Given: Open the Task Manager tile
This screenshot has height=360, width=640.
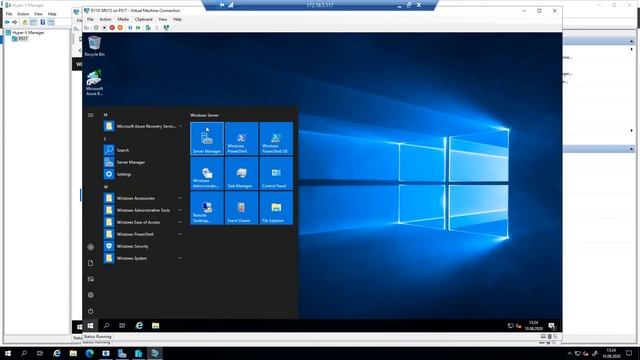Looking at the screenshot, I should point(241,173).
